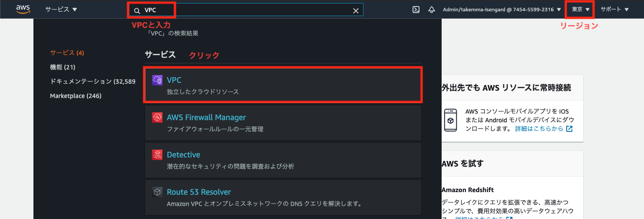Click the AWS logo home icon
644x219 pixels.
click(x=23, y=9)
